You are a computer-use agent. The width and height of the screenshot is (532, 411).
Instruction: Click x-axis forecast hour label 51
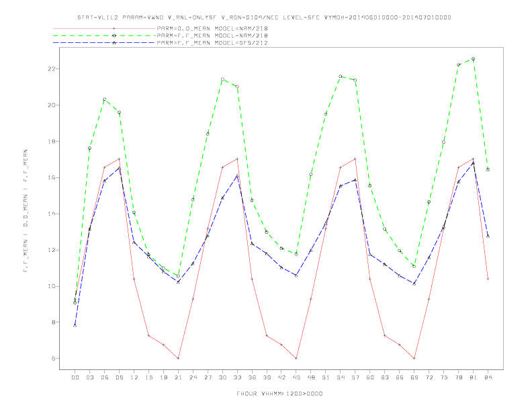(326, 377)
